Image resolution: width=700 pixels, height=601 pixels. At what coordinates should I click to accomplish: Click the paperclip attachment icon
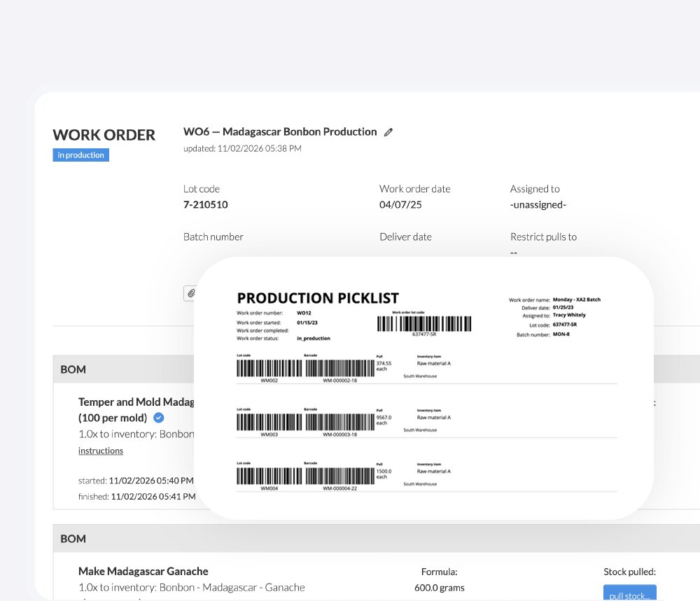pyautogui.click(x=189, y=292)
